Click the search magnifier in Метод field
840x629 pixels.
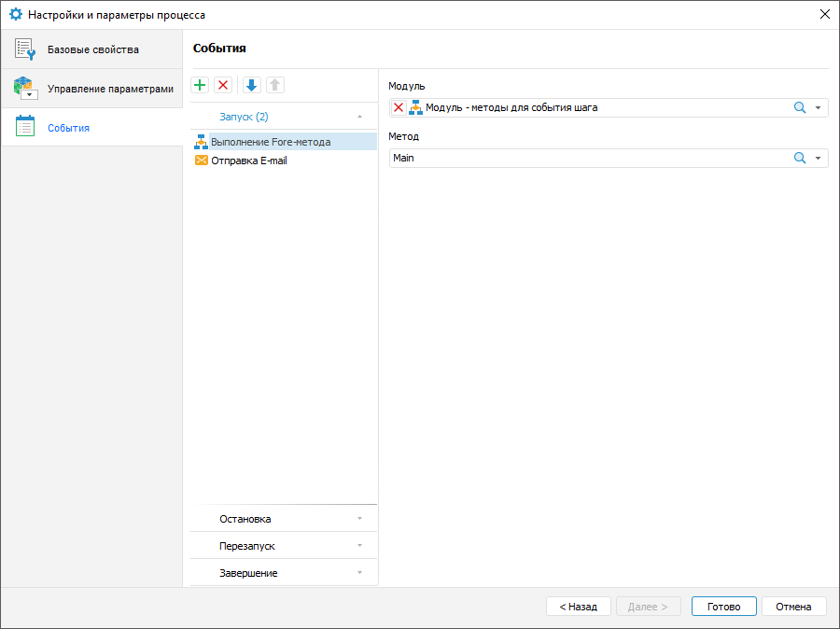799,159
